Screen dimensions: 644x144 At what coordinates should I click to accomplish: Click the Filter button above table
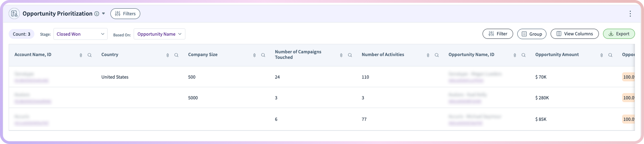click(497, 34)
